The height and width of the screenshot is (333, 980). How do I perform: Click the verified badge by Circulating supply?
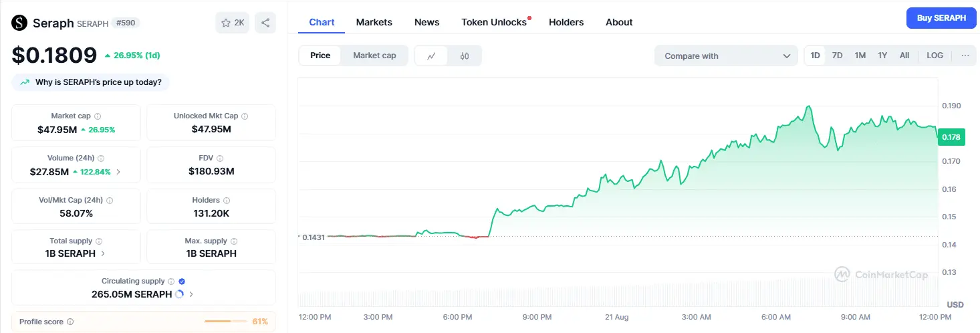point(182,282)
